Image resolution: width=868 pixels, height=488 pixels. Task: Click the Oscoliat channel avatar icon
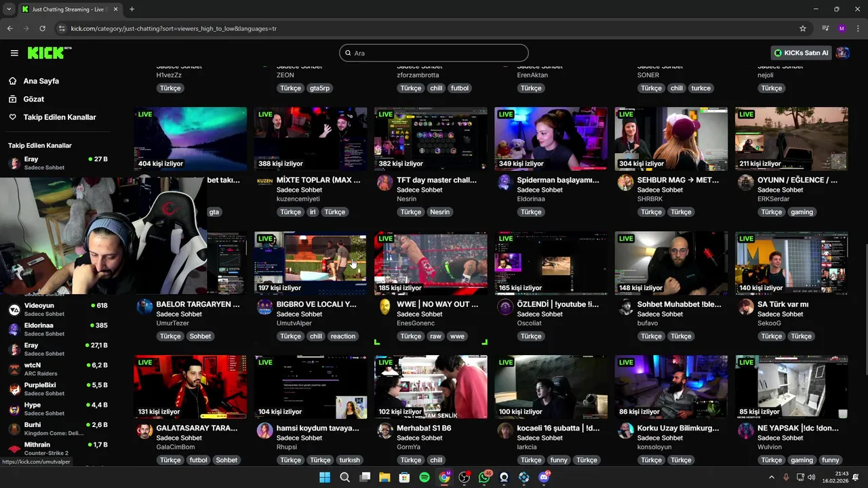505,306
